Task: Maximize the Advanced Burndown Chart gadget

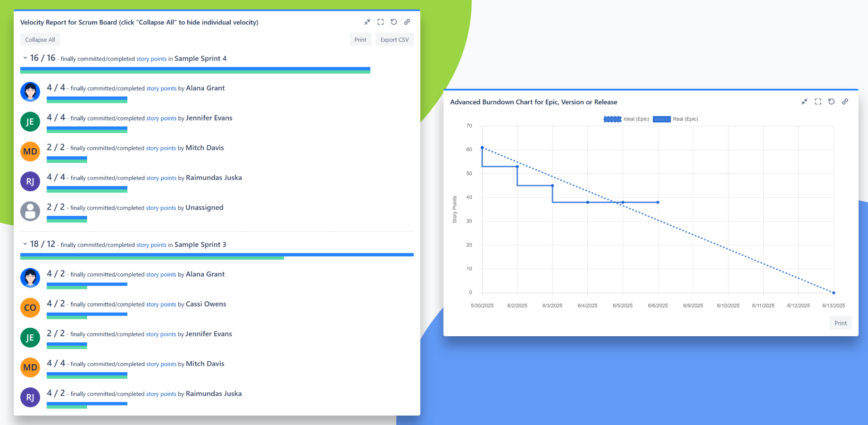Action: pos(818,102)
